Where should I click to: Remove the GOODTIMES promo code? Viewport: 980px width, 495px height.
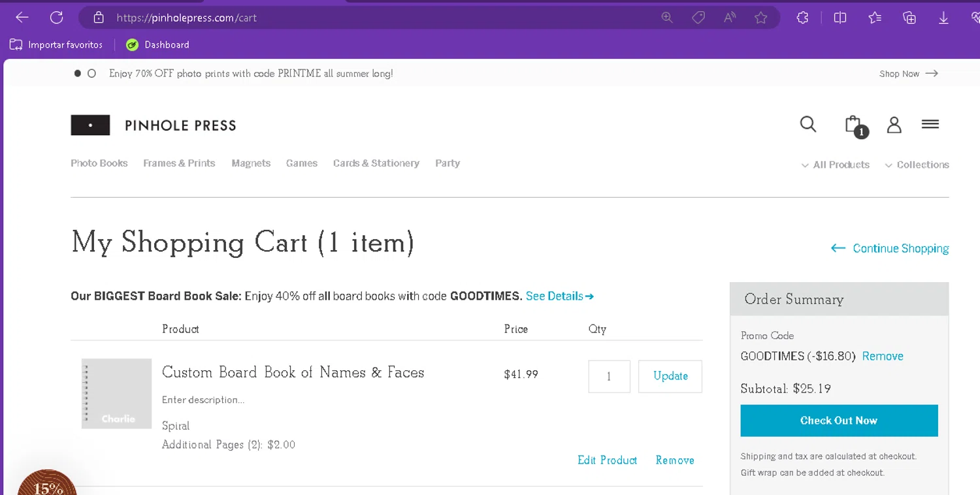883,356
